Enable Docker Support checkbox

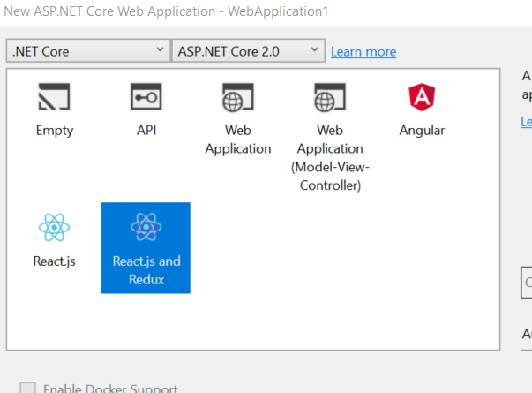(27, 388)
